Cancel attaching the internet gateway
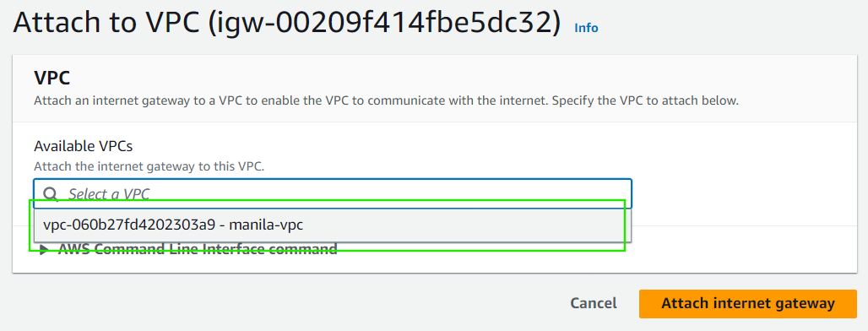This screenshot has height=331, width=868. (x=594, y=303)
